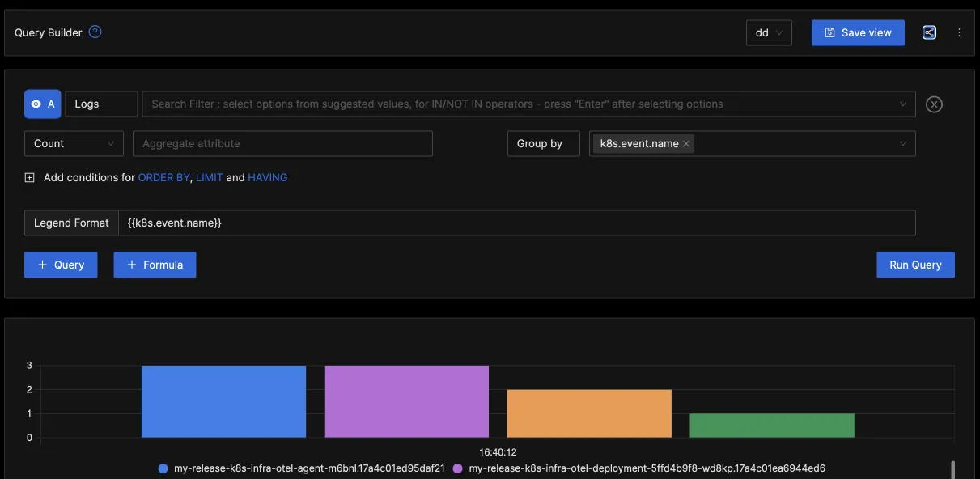Click the purple bar in chart
Viewport: 980px width, 479px height.
406,401
